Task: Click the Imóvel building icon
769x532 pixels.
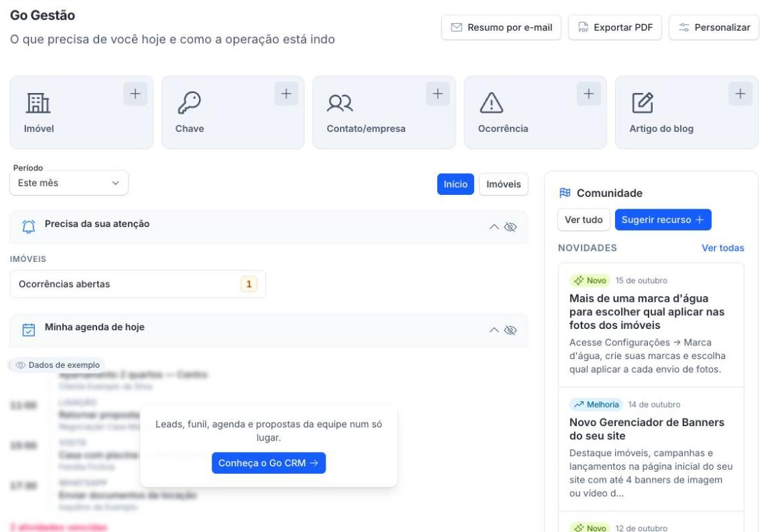Action: point(38,103)
